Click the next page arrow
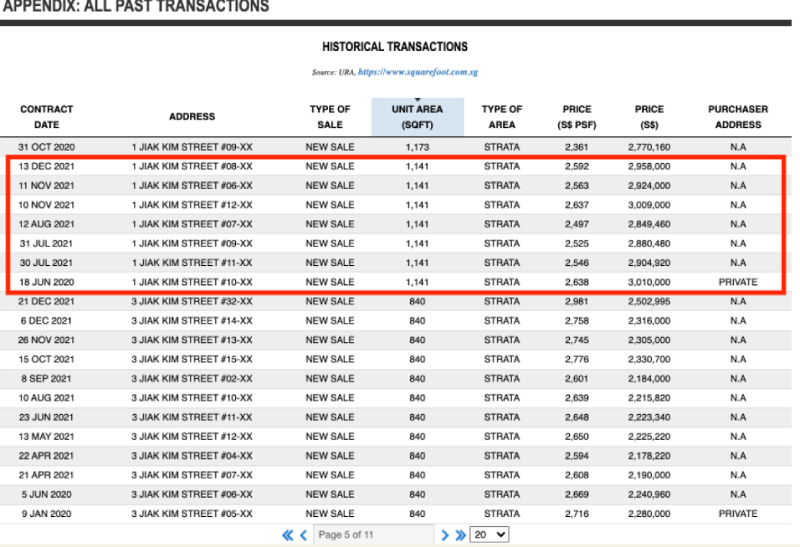The image size is (800, 547). [x=445, y=536]
